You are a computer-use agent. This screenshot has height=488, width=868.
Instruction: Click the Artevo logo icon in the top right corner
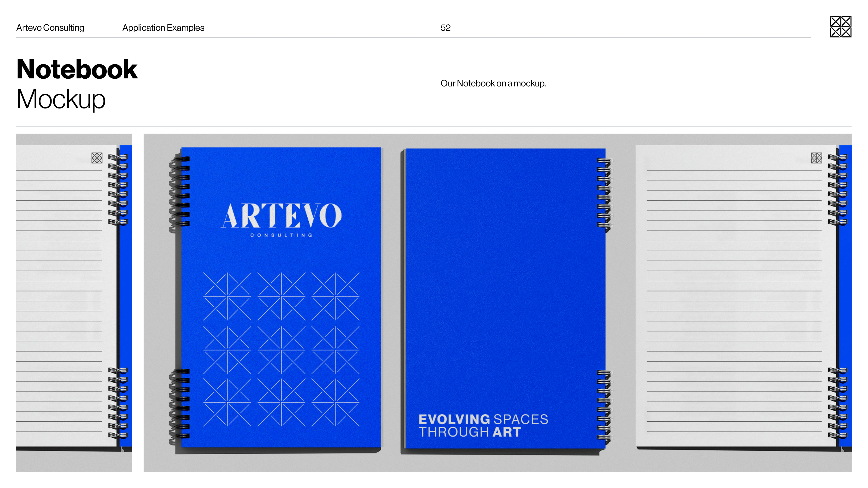coord(840,27)
